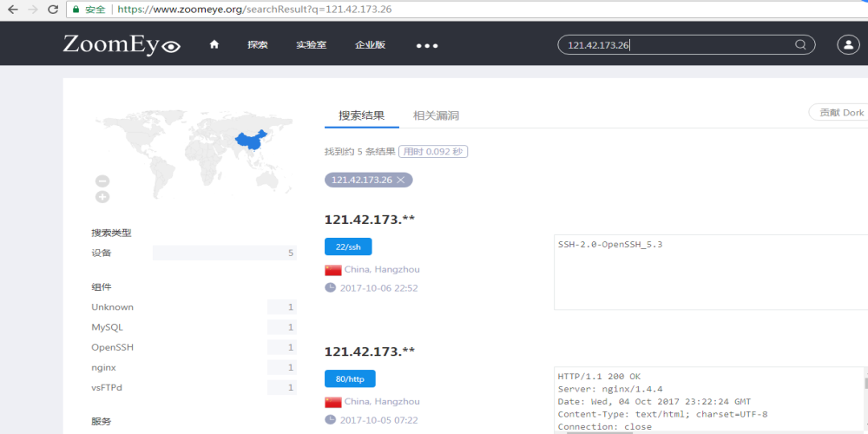Image resolution: width=868 pixels, height=434 pixels.
Task: Click the 找到约 5 条结果 text
Action: coord(360,152)
